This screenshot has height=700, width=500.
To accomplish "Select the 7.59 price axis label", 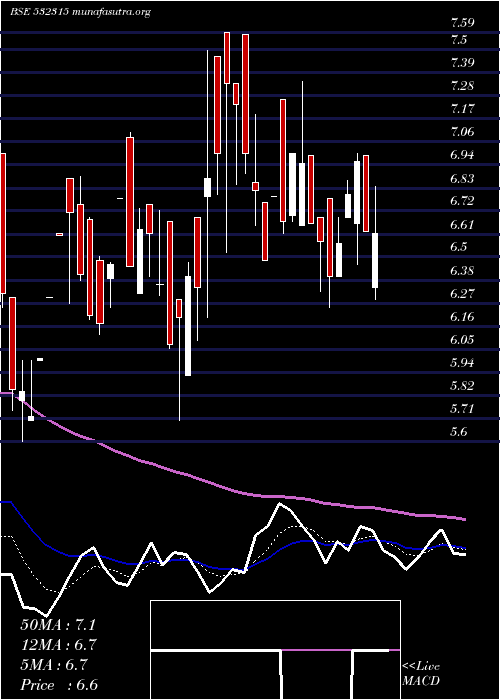I will pos(462,22).
